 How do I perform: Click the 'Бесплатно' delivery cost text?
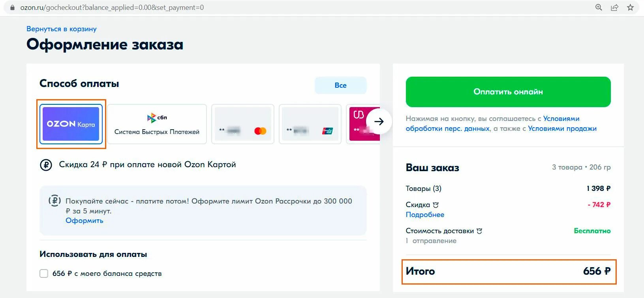(x=592, y=231)
